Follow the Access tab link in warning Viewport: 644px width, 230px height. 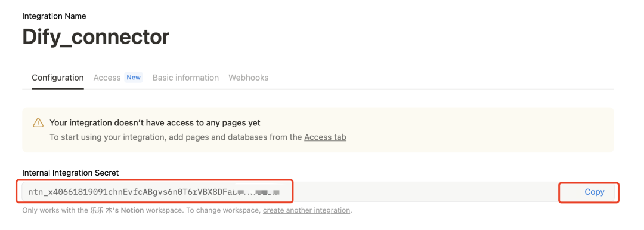point(326,137)
